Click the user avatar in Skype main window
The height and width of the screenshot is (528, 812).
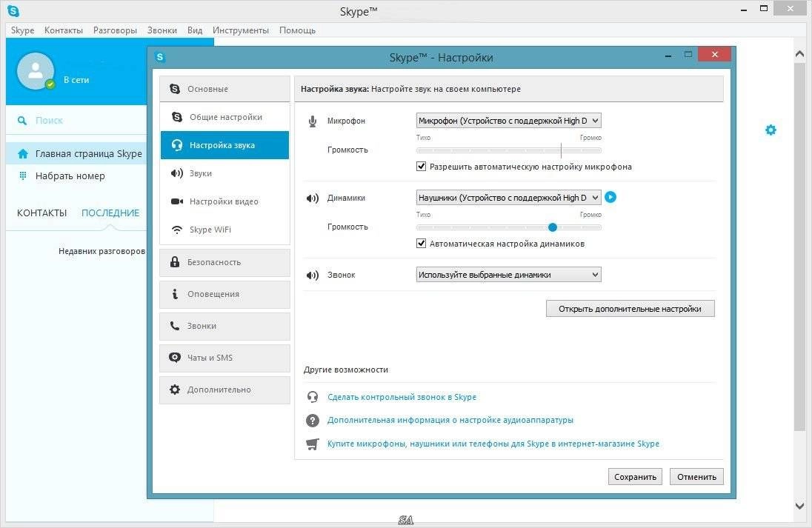click(36, 71)
